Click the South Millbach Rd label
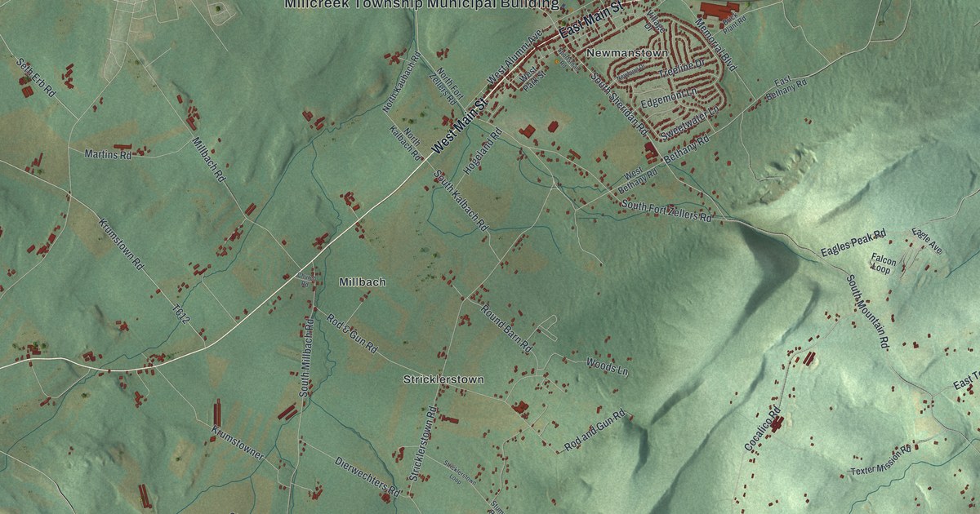980x514 pixels. pyautogui.click(x=305, y=358)
